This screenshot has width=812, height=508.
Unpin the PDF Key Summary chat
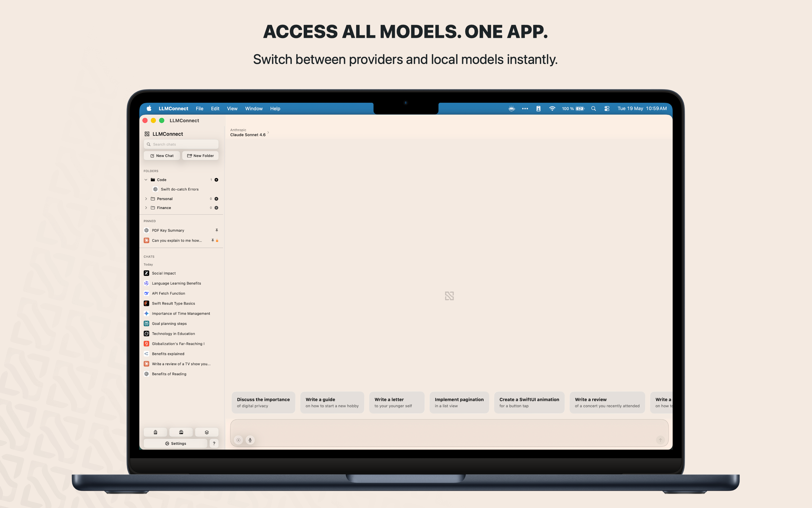217,230
